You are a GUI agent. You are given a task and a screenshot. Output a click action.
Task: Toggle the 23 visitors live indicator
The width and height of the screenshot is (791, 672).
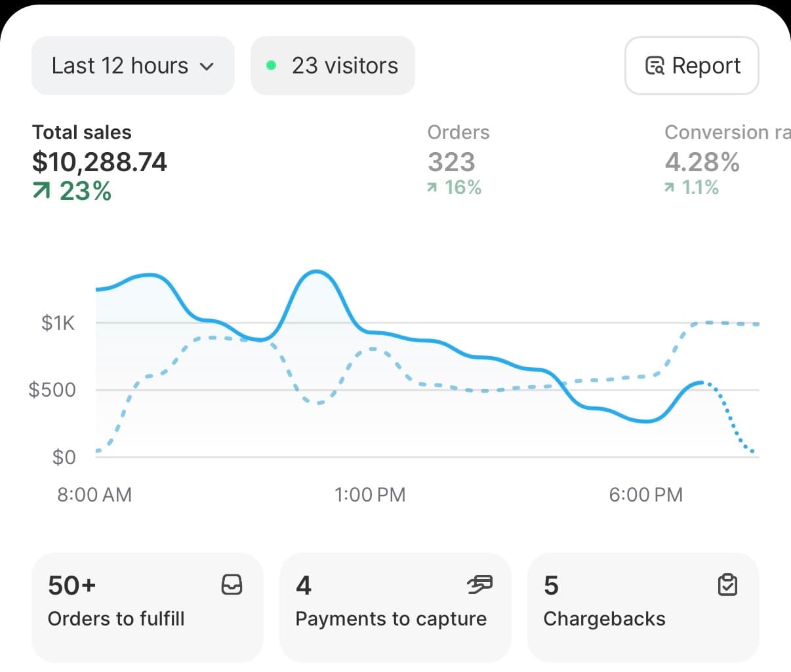point(333,65)
